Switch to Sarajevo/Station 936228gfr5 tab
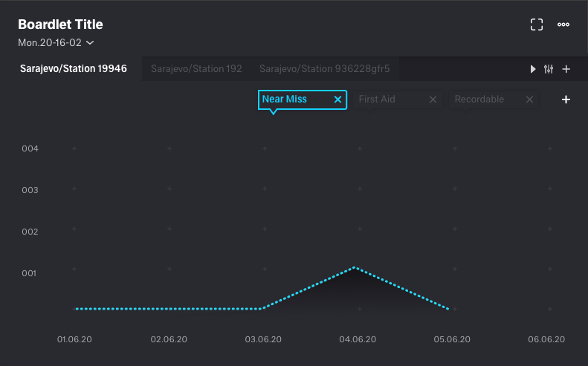 (324, 69)
